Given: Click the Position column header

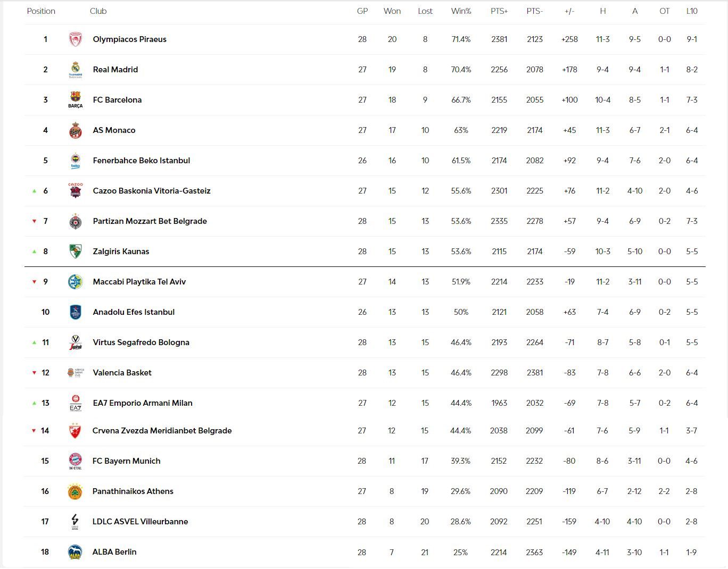Looking at the screenshot, I should coord(41,11).
